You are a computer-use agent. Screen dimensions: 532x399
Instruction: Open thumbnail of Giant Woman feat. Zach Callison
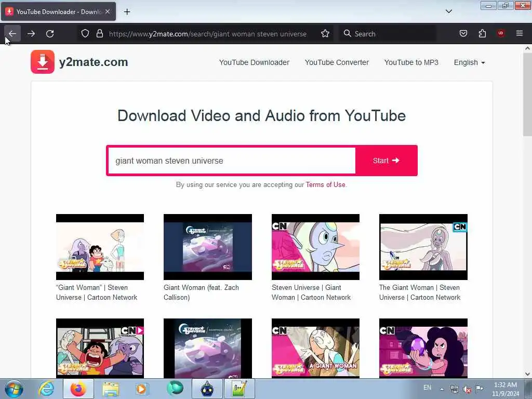tap(208, 247)
